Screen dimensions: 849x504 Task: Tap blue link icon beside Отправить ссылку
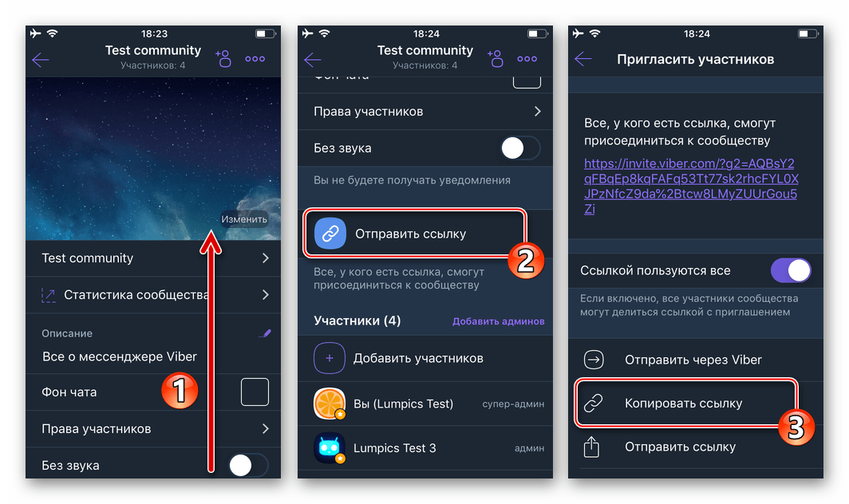click(330, 234)
